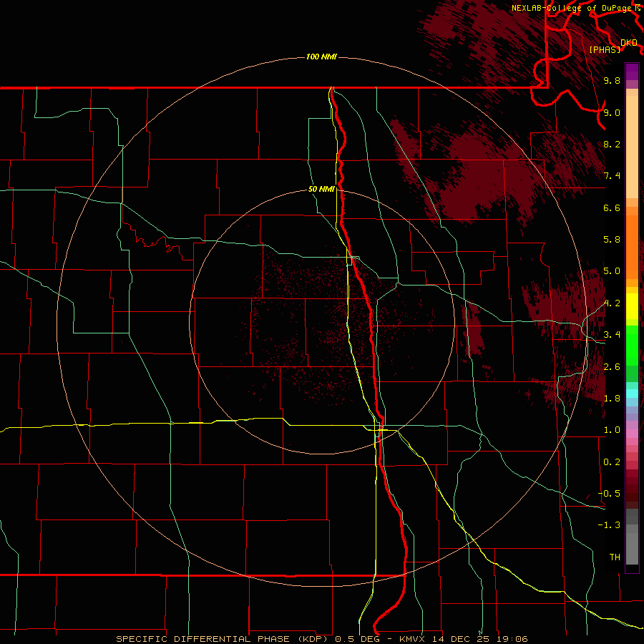
Task: Click the 2.6 color scale value
Action: (x=612, y=367)
